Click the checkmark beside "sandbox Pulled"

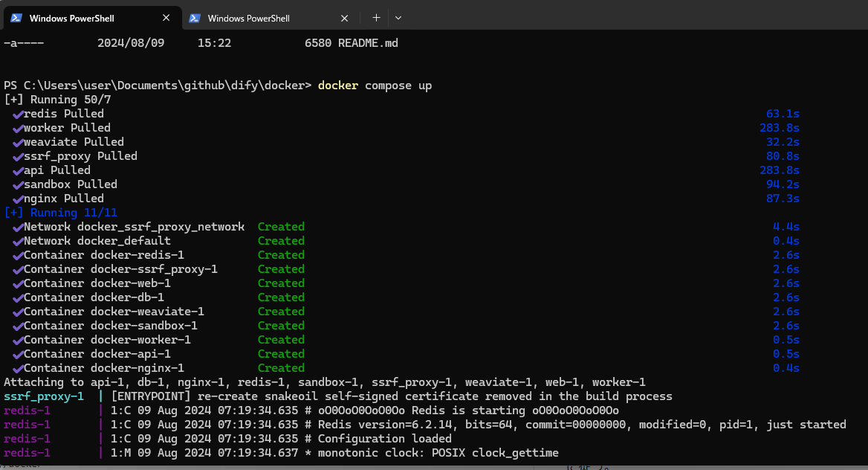click(x=17, y=184)
